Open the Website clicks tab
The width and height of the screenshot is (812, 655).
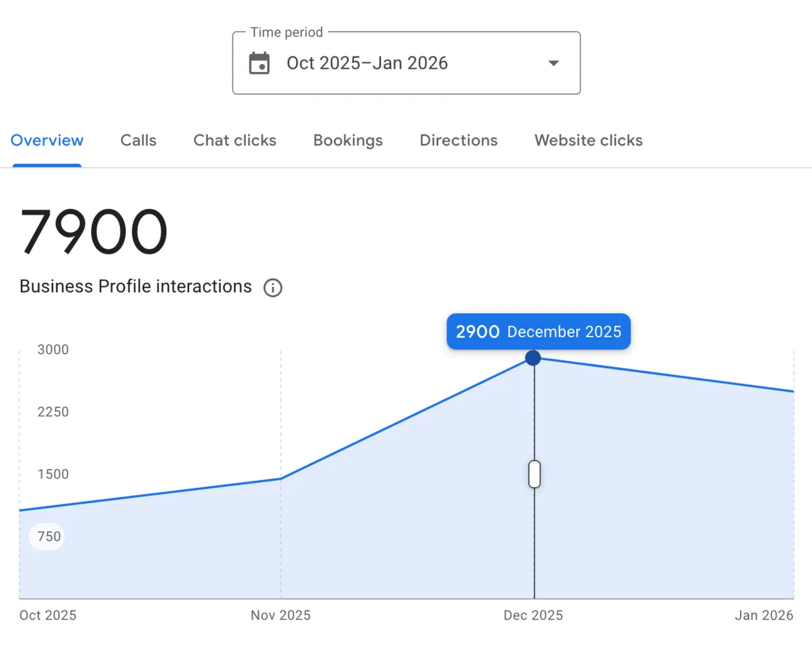[588, 140]
